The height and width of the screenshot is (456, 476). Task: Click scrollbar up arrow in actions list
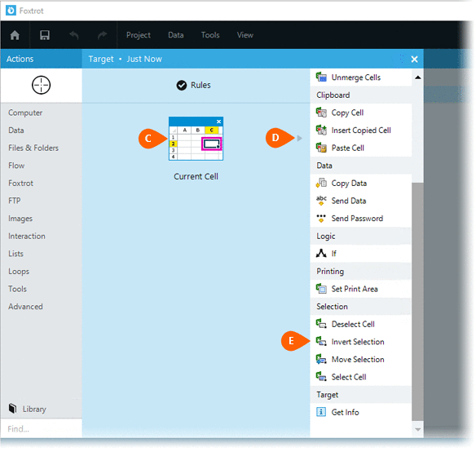pos(417,77)
